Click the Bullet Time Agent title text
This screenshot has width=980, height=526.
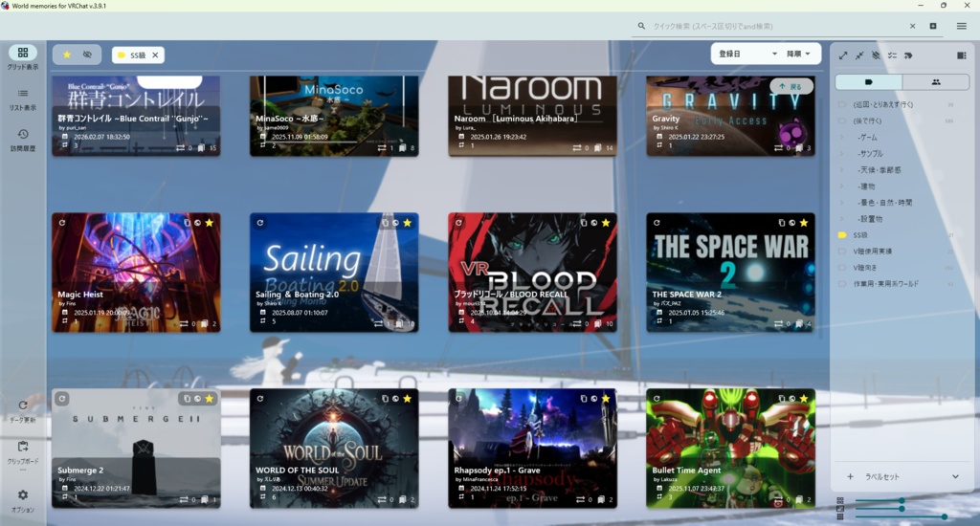686,471
